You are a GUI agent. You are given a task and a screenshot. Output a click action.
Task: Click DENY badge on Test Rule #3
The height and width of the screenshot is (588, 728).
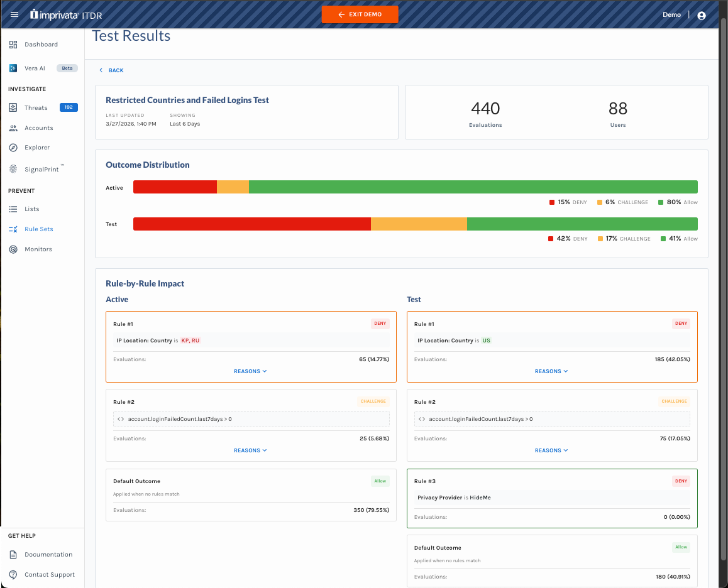[681, 481]
